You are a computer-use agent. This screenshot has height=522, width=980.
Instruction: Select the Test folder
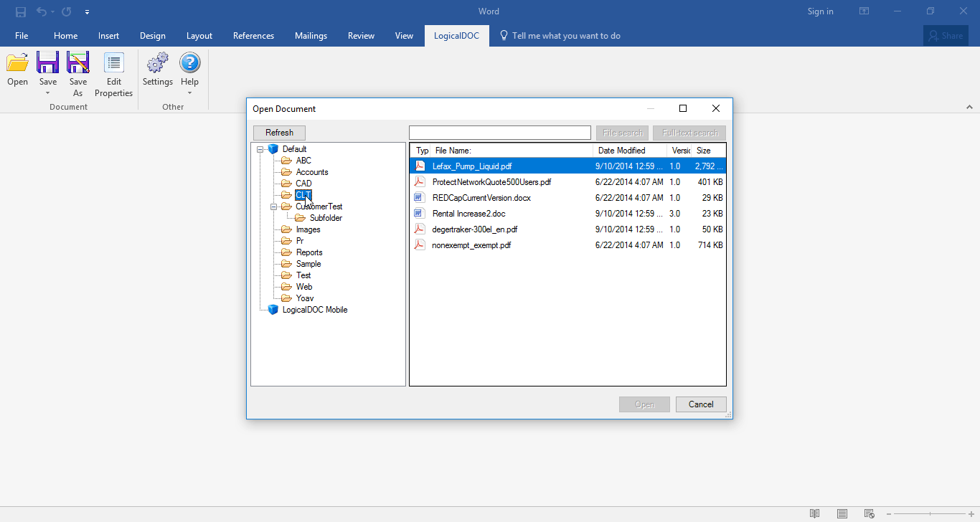pos(303,275)
